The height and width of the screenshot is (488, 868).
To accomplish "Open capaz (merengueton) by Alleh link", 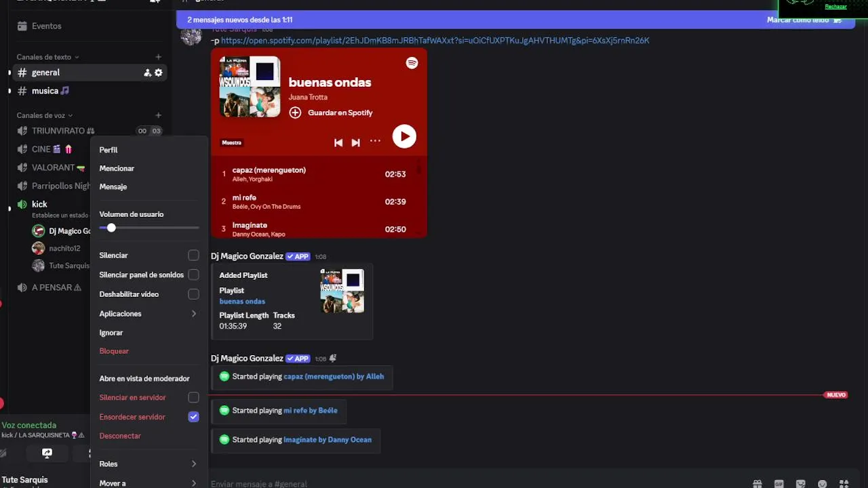I will pos(334,376).
